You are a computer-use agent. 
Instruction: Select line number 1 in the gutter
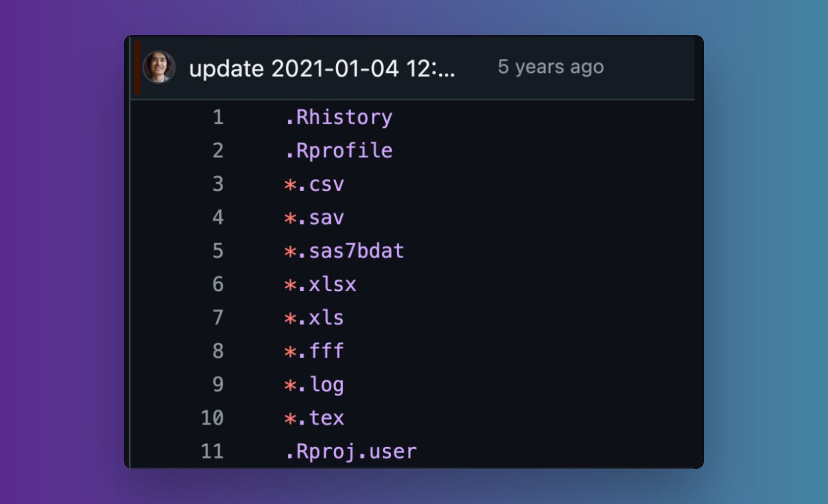pos(217,117)
